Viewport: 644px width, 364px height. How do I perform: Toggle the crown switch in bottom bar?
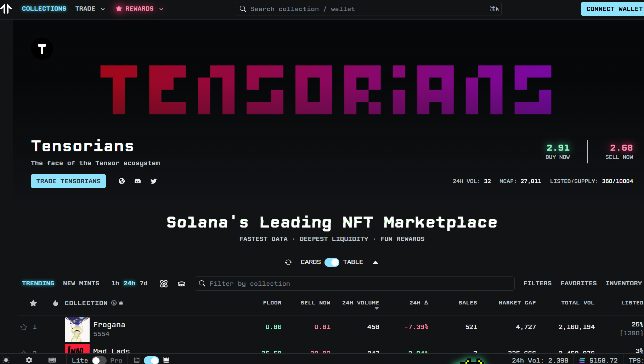[x=151, y=360]
